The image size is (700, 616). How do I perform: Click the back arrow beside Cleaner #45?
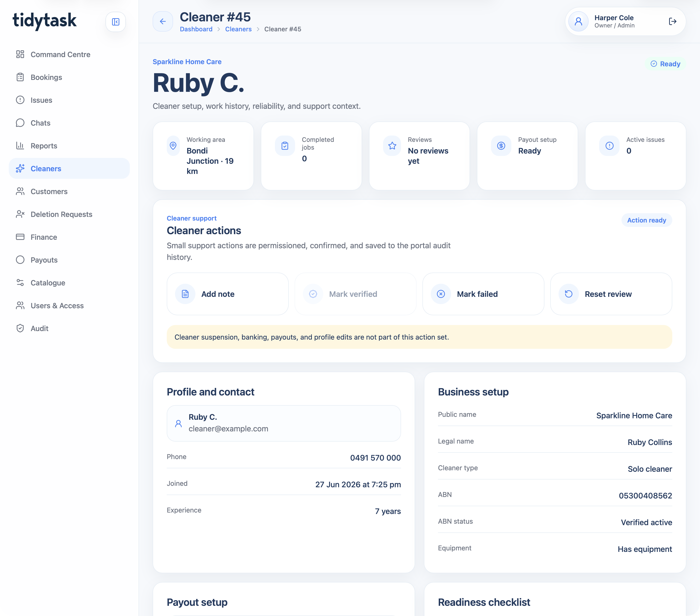click(x=163, y=22)
